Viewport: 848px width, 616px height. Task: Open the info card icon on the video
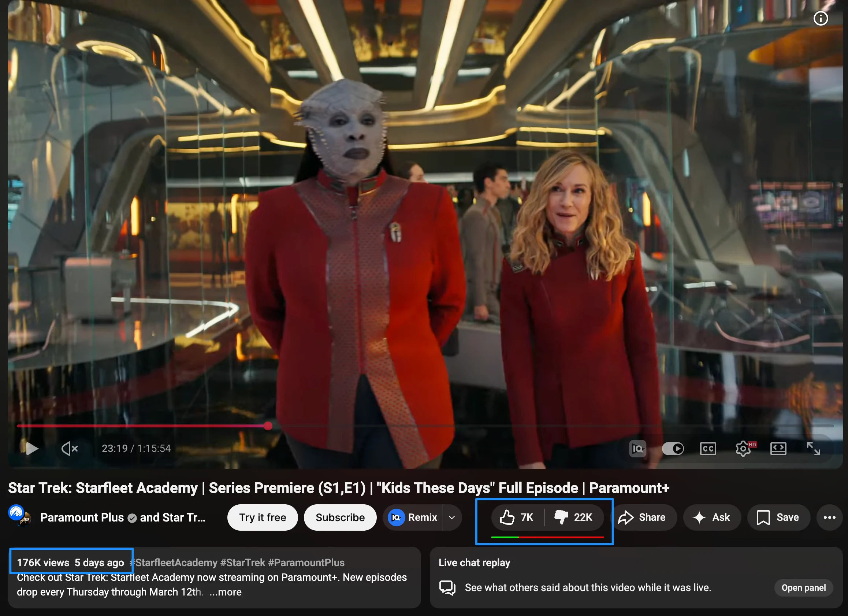point(820,18)
